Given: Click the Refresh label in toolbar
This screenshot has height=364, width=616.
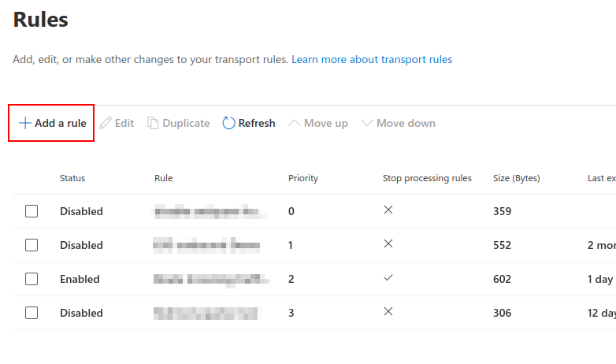Looking at the screenshot, I should point(257,123).
